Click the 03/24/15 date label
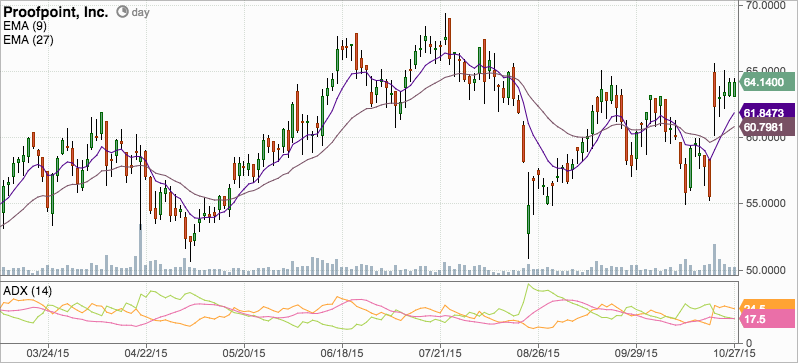Viewport: 798px width, 363px height. pyautogui.click(x=48, y=352)
